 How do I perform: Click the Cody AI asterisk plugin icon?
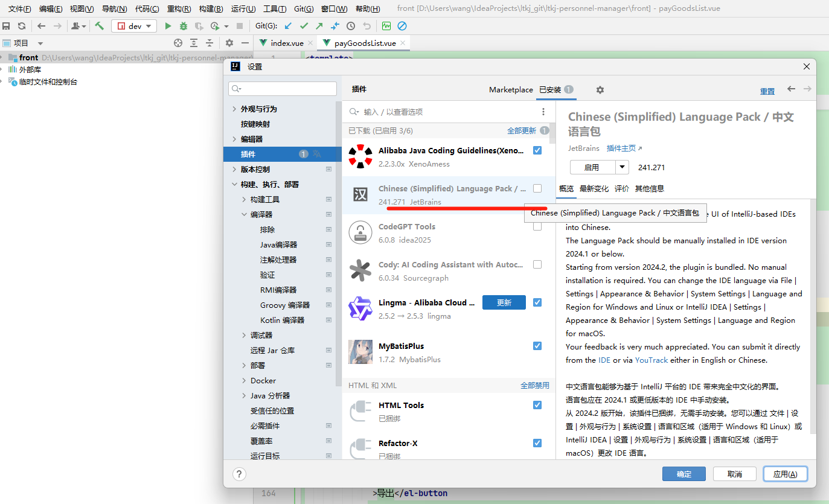(360, 270)
